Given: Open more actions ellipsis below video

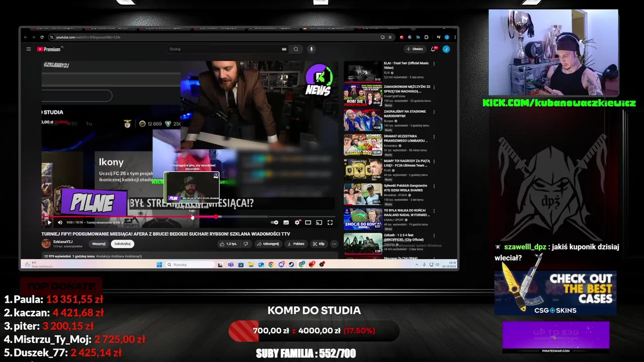Looking at the screenshot, I should [x=334, y=244].
